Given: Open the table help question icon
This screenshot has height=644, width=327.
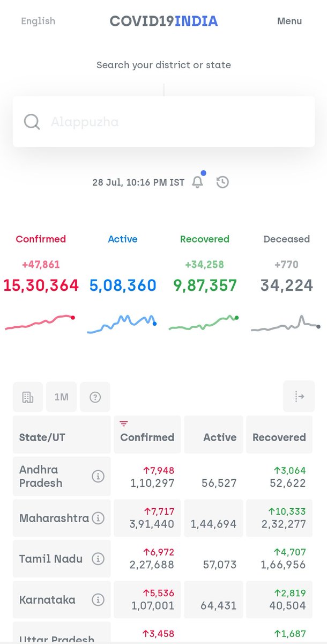Looking at the screenshot, I should [x=95, y=397].
